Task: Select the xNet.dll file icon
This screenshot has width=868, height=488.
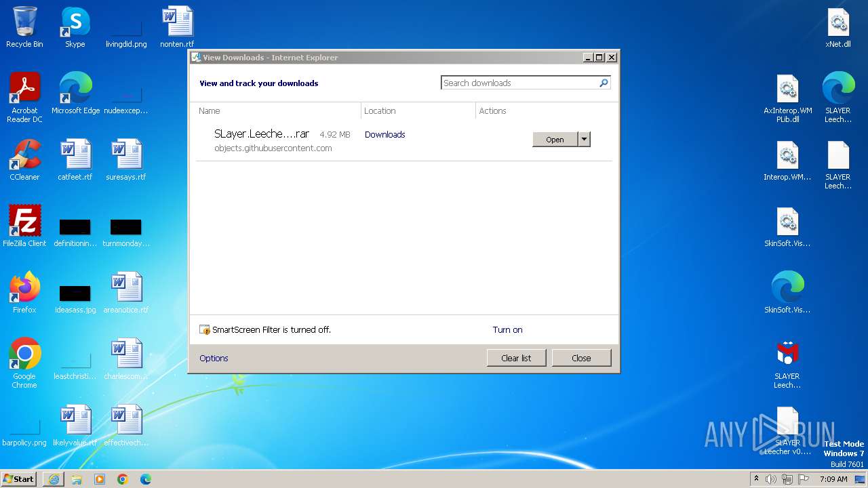Action: tap(838, 27)
